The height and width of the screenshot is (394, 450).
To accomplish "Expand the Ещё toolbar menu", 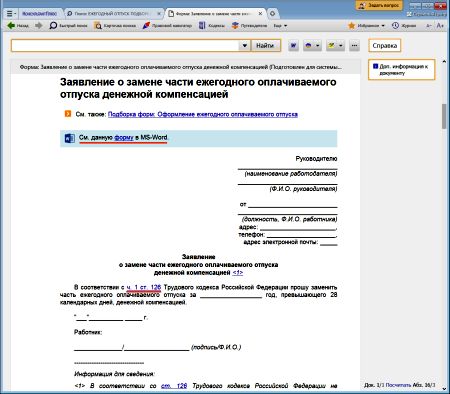I will coord(280,26).
